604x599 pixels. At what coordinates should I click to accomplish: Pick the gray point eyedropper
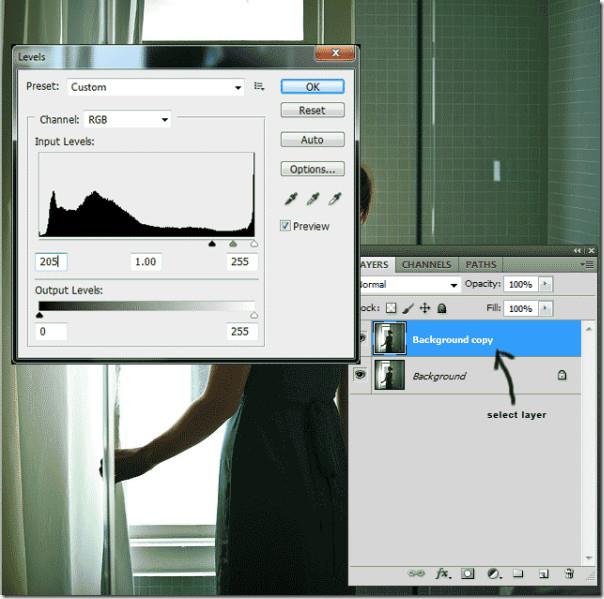coord(312,199)
